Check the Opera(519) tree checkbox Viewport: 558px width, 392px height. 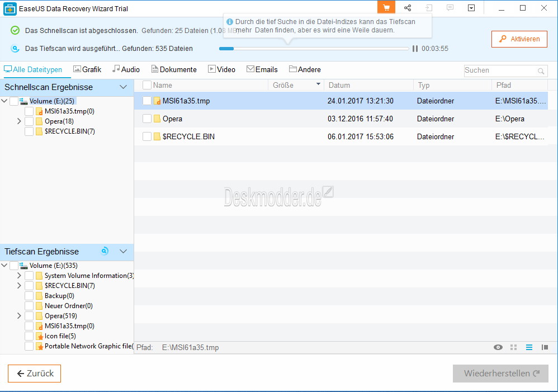coord(29,316)
